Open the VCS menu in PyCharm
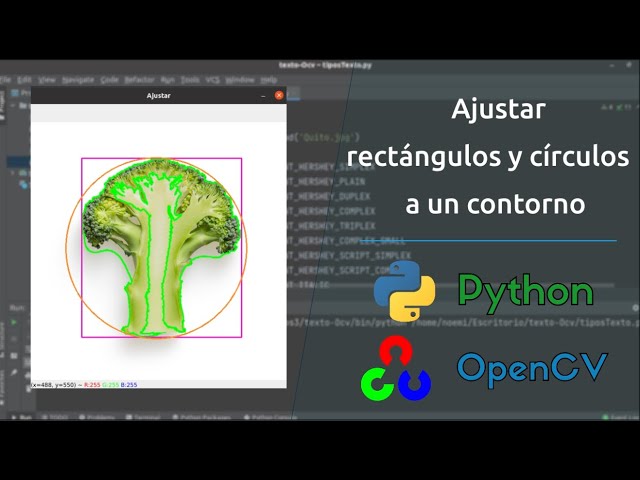This screenshot has height=480, width=640. tap(213, 80)
